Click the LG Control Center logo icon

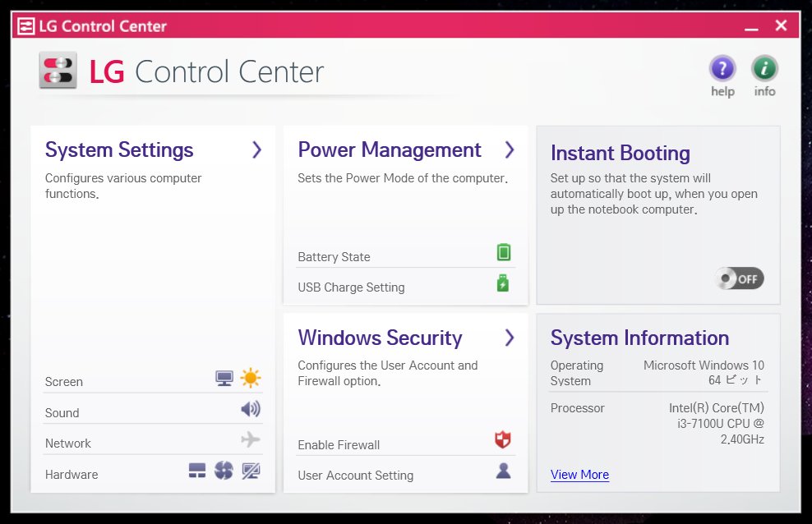coord(58,71)
